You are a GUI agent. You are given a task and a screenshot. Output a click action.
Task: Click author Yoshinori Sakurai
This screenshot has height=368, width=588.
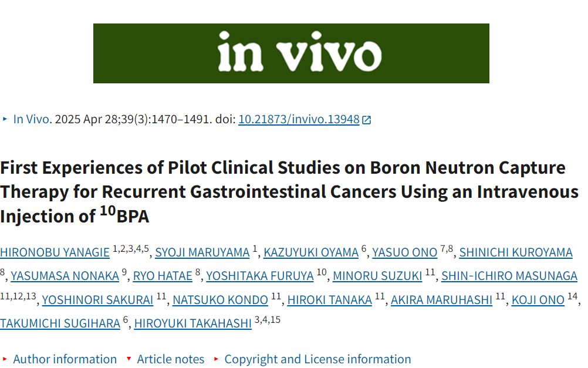(x=97, y=300)
